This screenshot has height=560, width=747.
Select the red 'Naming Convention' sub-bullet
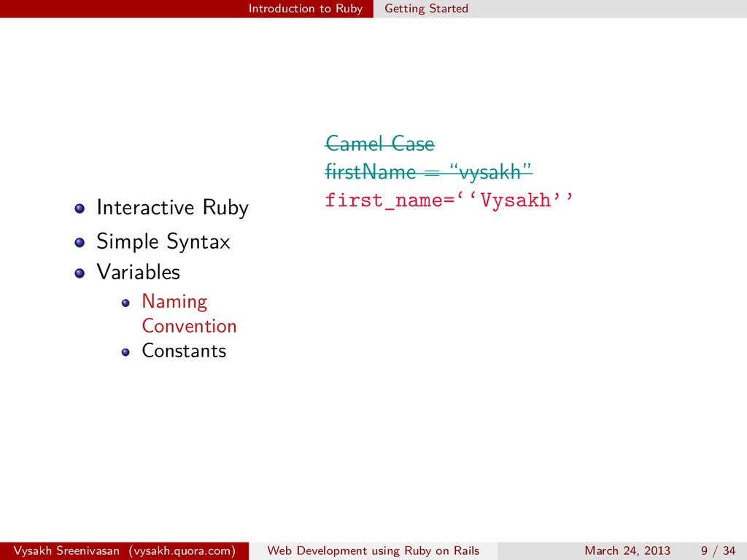[x=189, y=314]
